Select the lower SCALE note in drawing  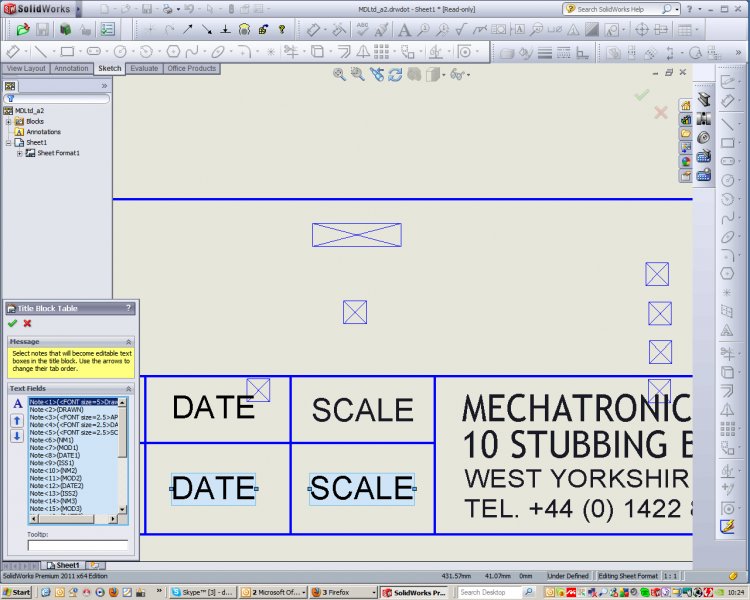click(362, 489)
